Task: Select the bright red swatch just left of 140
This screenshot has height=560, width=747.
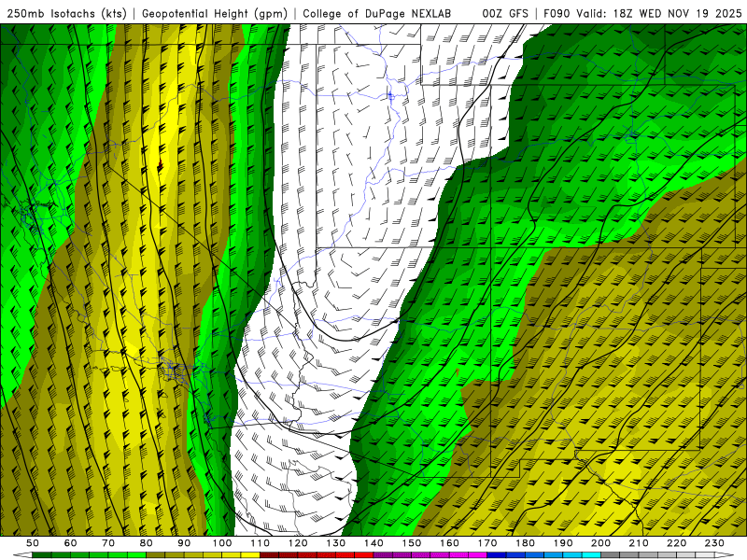Action: 364,555
